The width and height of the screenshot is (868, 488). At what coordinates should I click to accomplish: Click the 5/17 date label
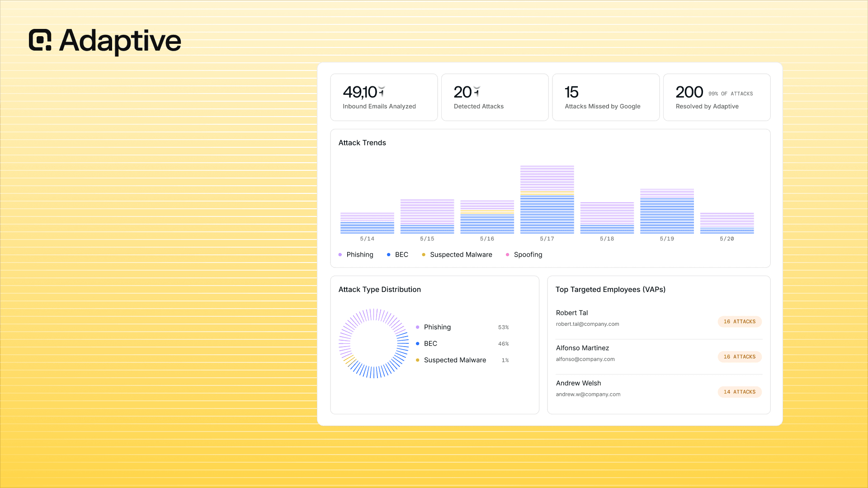click(x=547, y=239)
